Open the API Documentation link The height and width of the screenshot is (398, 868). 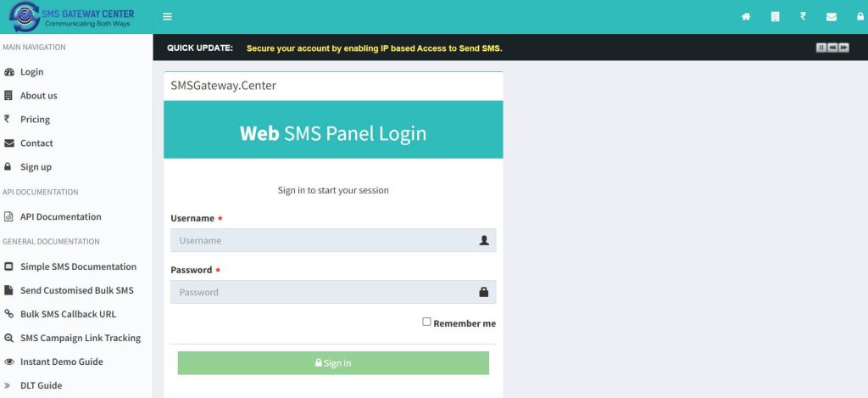pyautogui.click(x=60, y=217)
